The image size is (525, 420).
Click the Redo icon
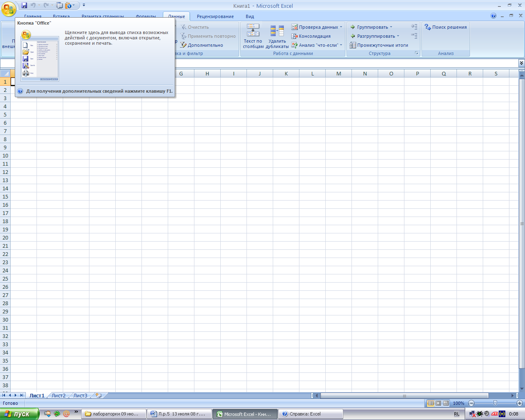[46, 5]
